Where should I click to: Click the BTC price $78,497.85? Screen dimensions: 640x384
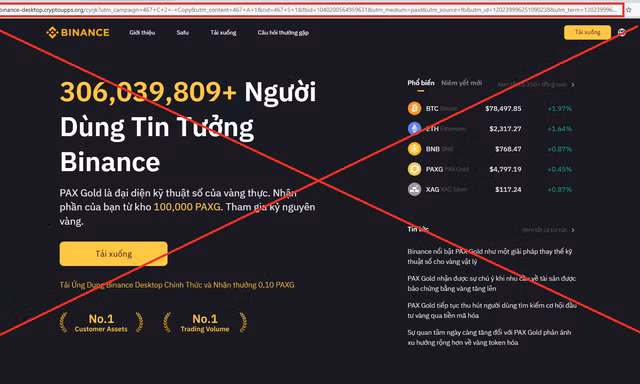pos(503,109)
